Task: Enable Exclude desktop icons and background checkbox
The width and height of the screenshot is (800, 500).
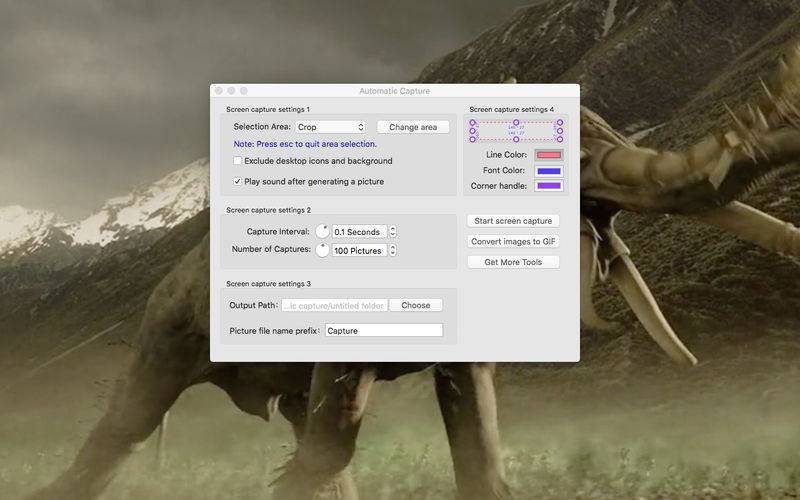Action: pos(237,161)
